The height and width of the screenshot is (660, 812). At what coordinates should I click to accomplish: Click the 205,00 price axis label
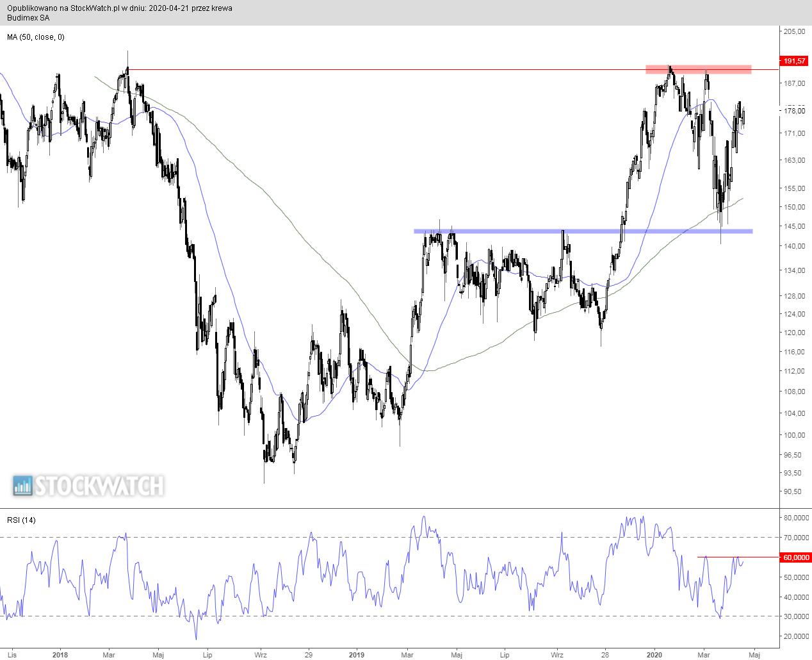click(x=794, y=31)
